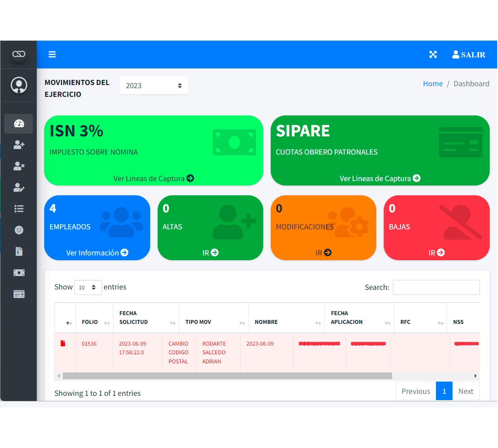Sort the table by NOMBRE column
Image resolution: width=498 pixels, height=448 pixels.
point(287,318)
